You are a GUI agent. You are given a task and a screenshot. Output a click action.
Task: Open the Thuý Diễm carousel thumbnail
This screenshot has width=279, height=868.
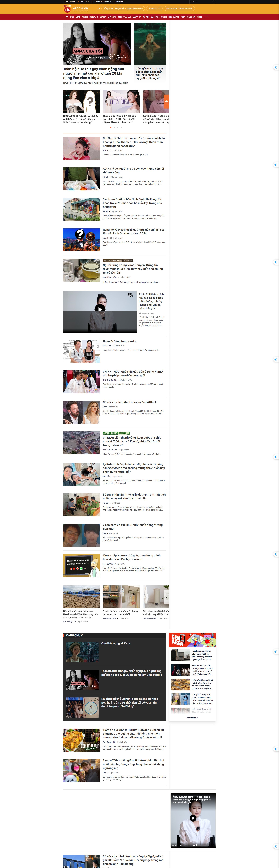pyautogui.click(x=121, y=101)
